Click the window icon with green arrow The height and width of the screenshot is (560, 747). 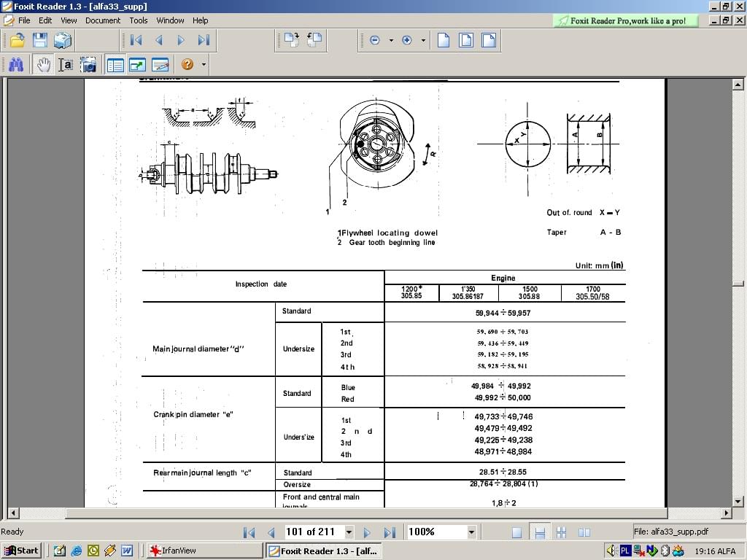[138, 64]
